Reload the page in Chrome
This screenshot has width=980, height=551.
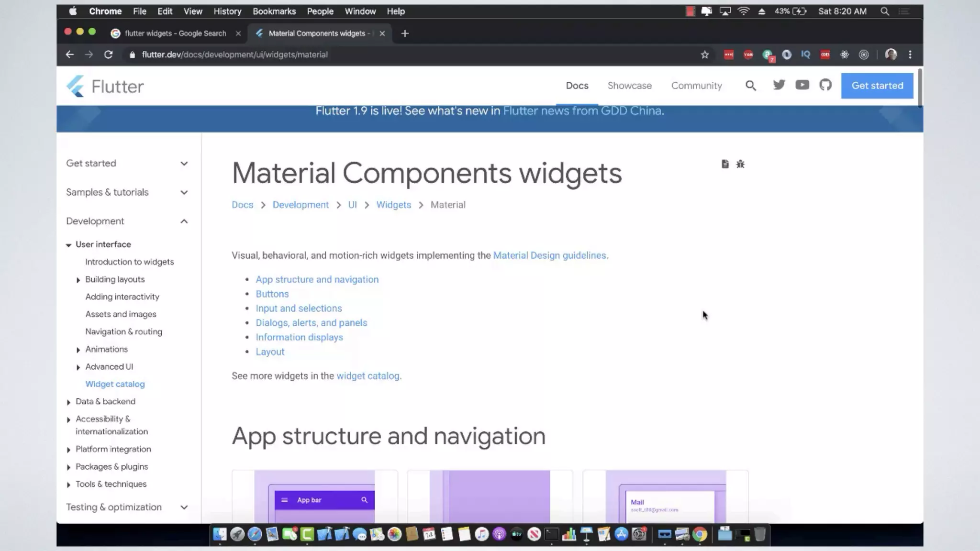(109, 55)
